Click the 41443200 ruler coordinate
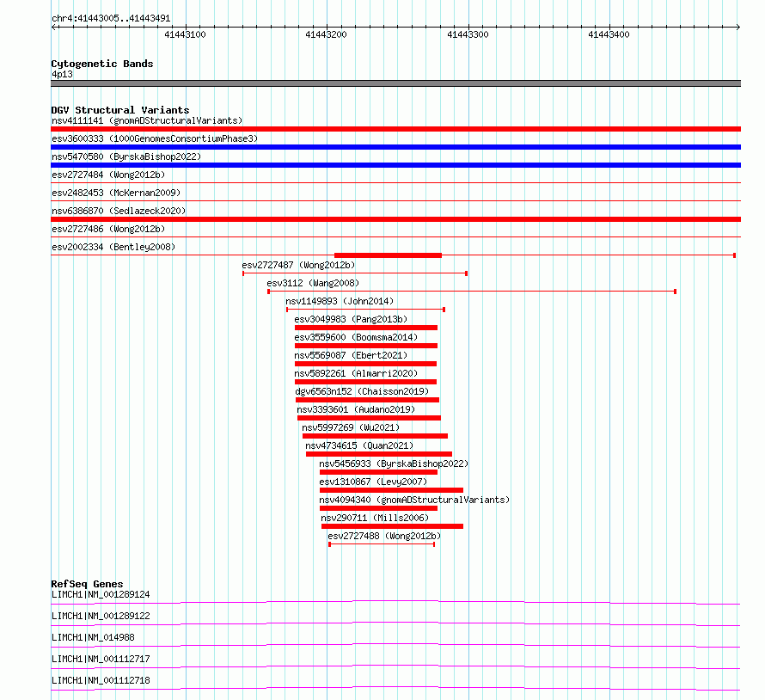This screenshot has width=765, height=700. pos(326,34)
